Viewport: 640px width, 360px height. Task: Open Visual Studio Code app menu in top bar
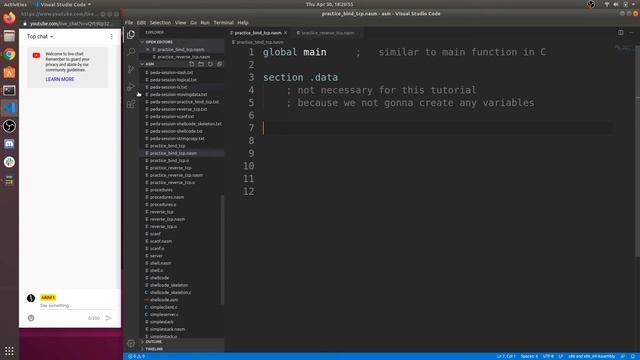[x=63, y=4]
